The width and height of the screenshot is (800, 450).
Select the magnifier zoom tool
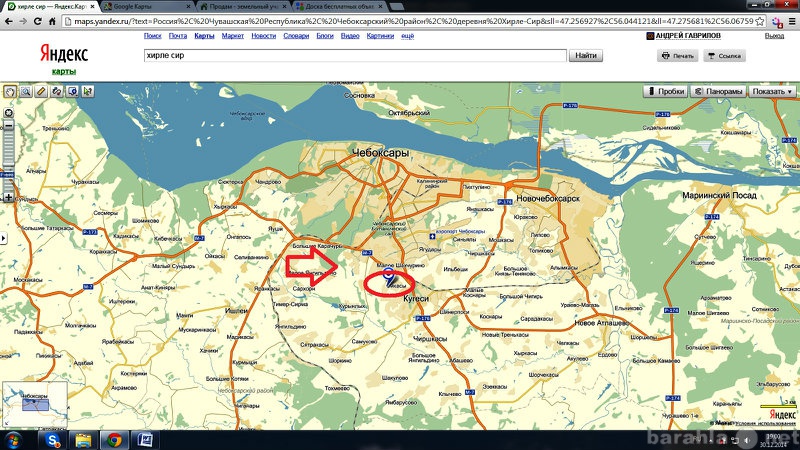[x=26, y=91]
